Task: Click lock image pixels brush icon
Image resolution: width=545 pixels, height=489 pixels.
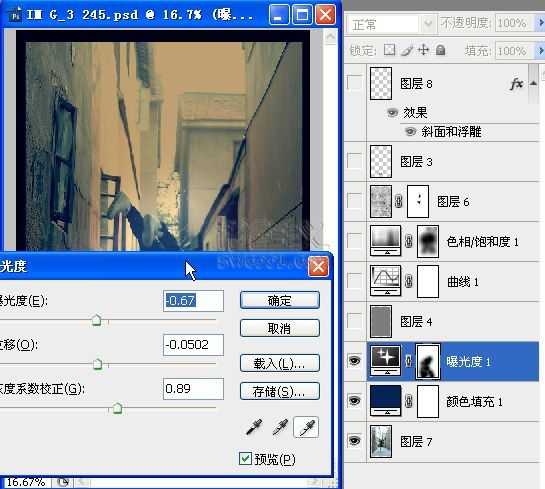Action: coord(407,50)
